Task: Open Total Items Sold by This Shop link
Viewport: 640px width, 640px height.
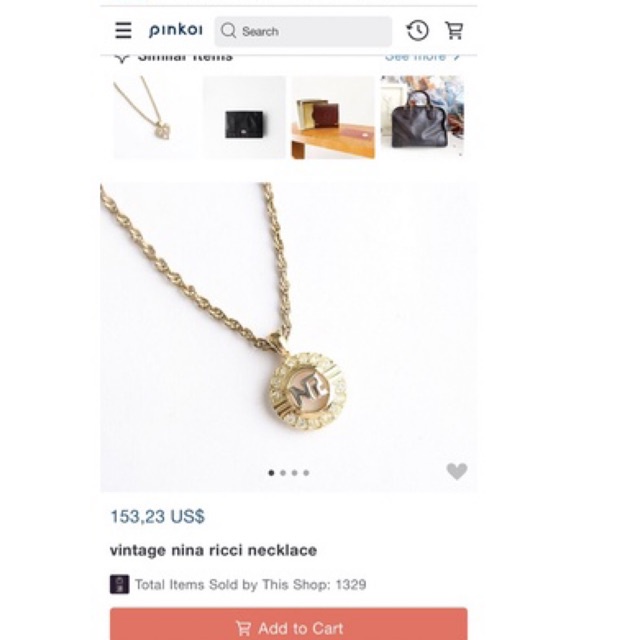Action: pyautogui.click(x=250, y=584)
